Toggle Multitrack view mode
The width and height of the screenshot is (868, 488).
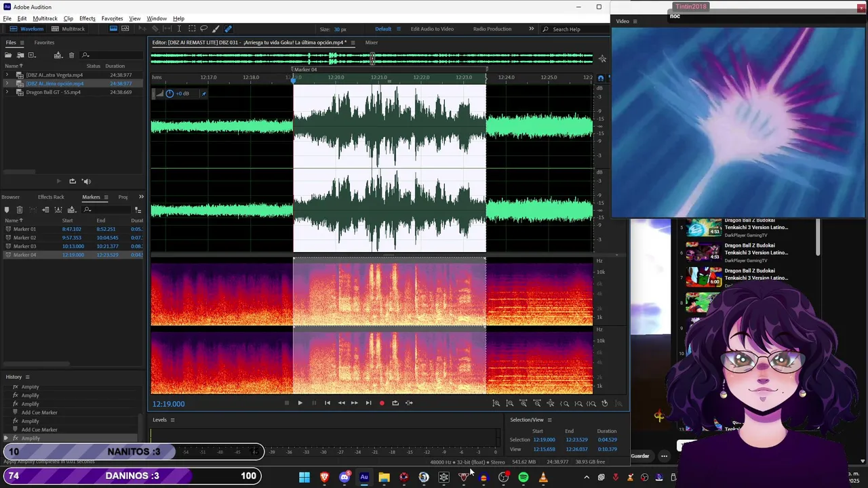pyautogui.click(x=68, y=28)
